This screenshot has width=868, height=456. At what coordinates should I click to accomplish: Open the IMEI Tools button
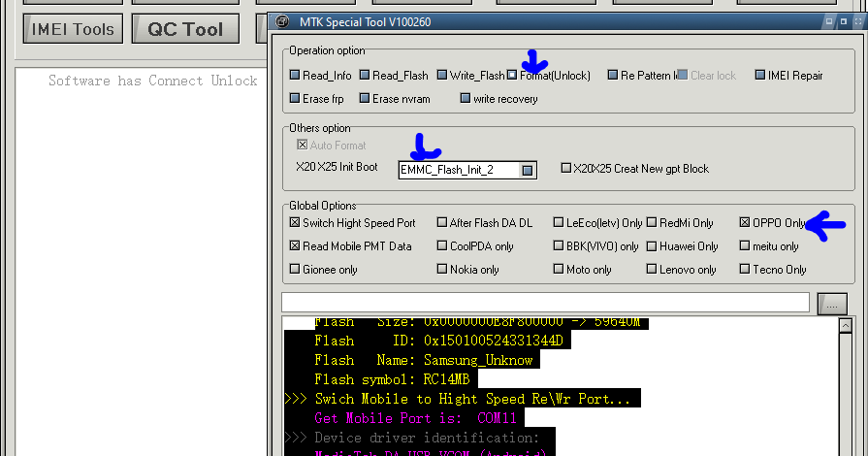tap(73, 29)
